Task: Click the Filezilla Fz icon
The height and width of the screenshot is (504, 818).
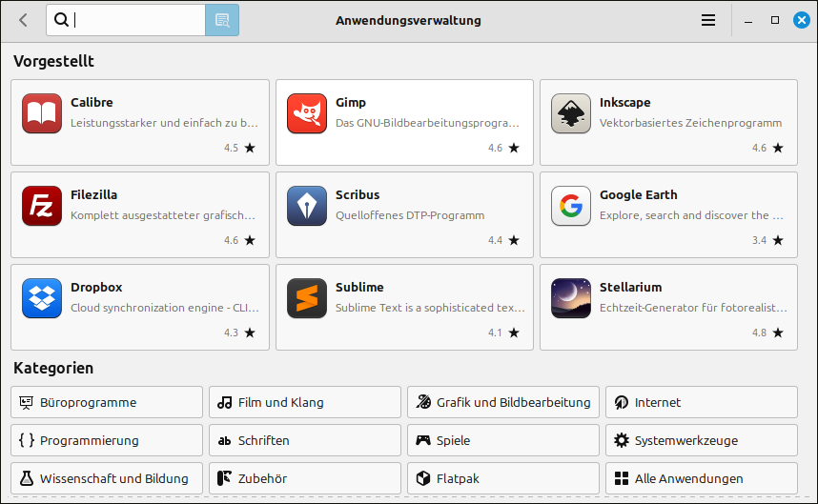Action: coord(42,206)
